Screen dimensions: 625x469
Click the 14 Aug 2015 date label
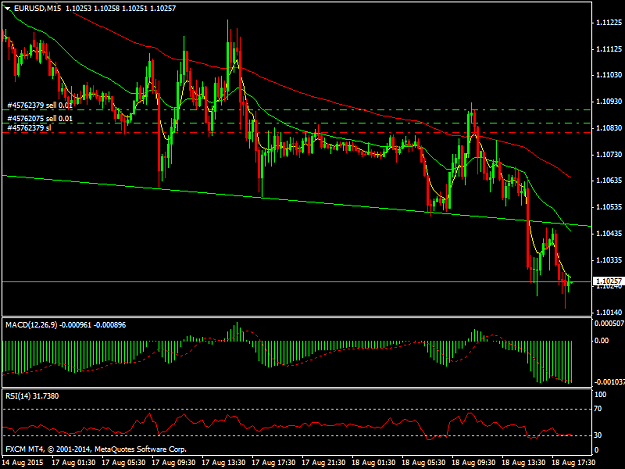22,463
